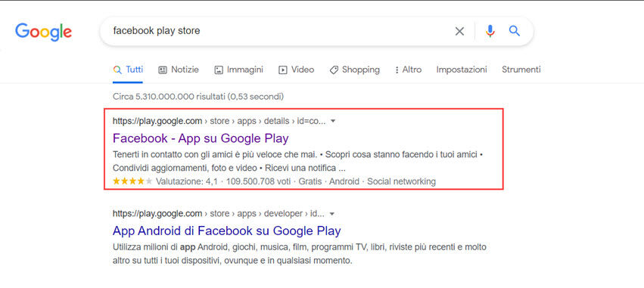This screenshot has height=288, width=644.
Task: Open Strumenti search tools
Action: click(521, 70)
